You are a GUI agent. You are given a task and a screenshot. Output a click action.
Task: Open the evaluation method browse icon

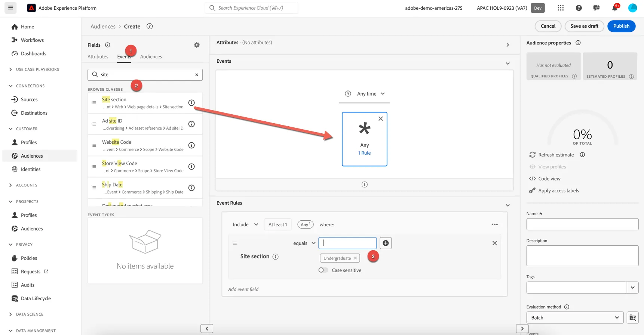632,318
